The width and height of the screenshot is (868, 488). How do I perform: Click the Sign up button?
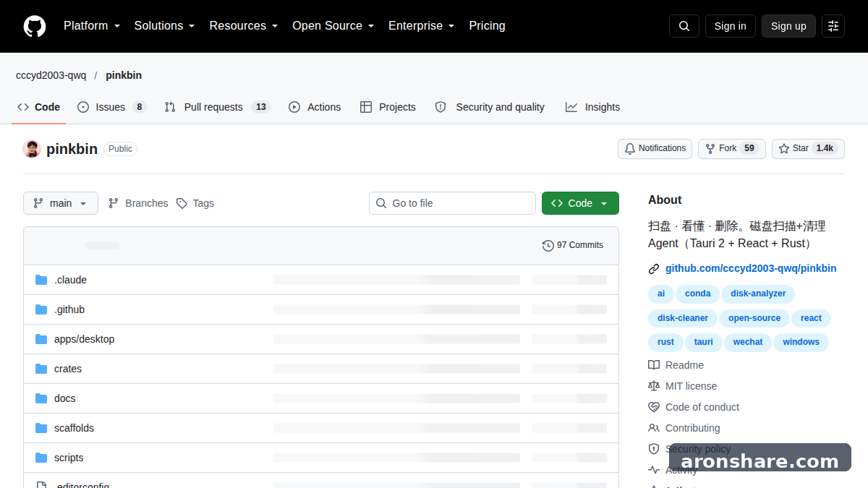click(x=788, y=26)
